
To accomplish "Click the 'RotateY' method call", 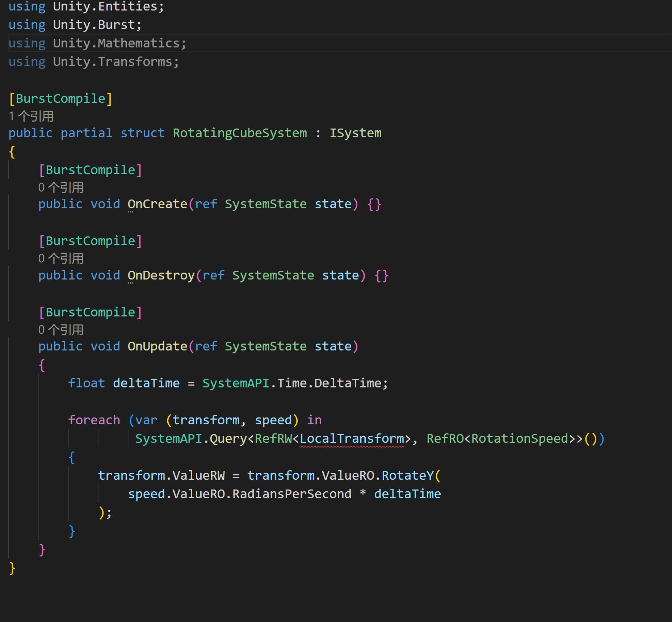I will (408, 475).
